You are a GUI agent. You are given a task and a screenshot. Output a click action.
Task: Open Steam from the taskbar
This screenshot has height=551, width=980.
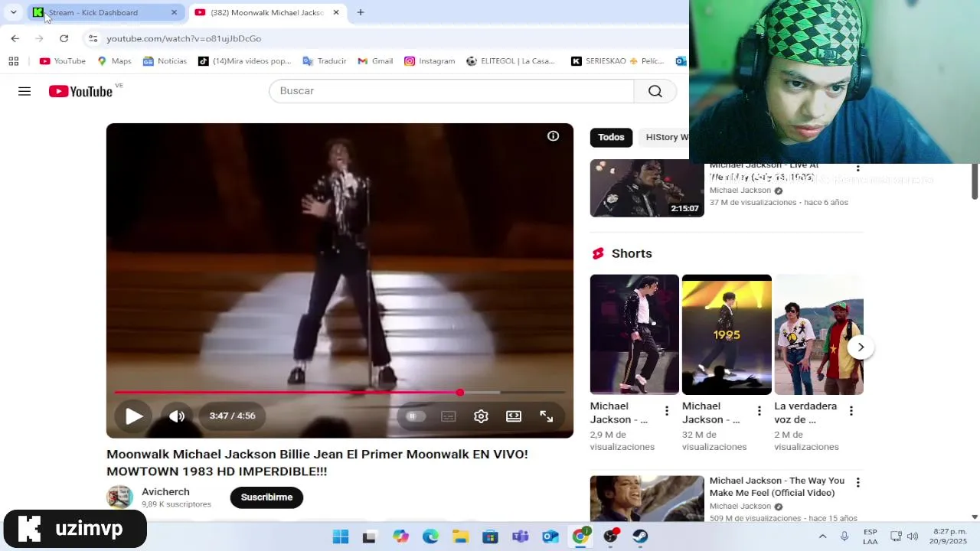(640, 536)
